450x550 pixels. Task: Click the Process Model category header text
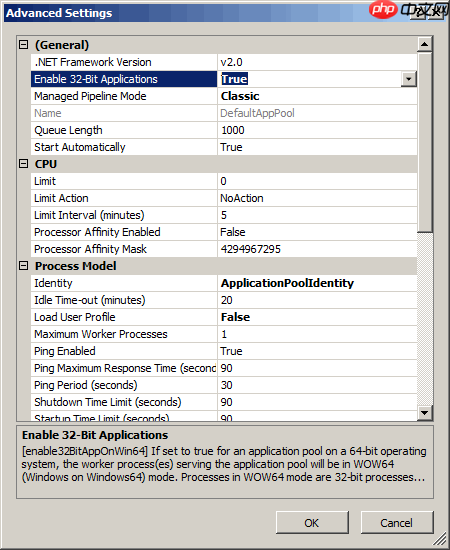click(x=75, y=266)
